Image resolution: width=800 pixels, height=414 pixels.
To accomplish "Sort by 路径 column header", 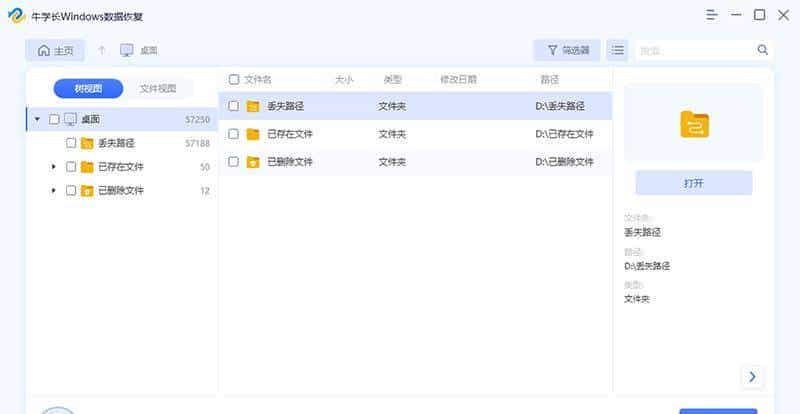I will [549, 80].
